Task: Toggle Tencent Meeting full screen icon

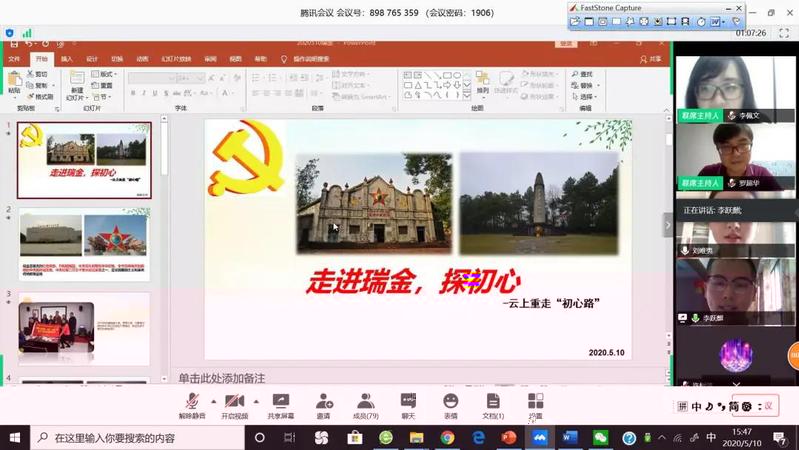Action: (x=784, y=33)
